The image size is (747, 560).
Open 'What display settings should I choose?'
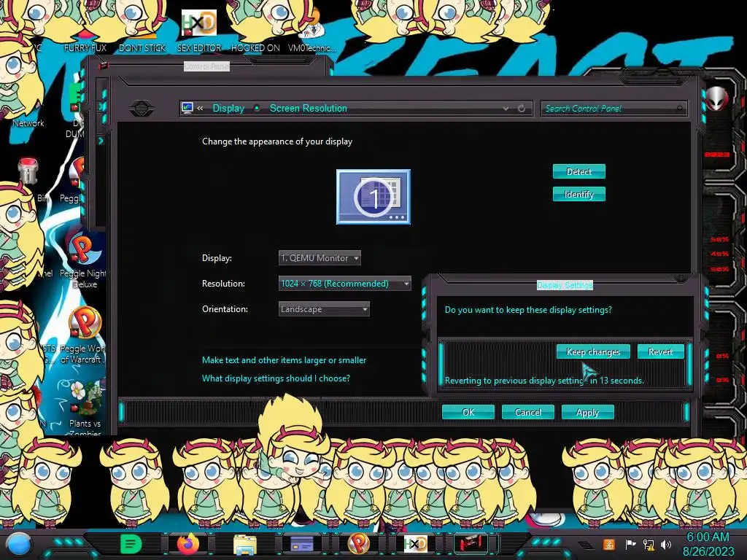pos(276,378)
